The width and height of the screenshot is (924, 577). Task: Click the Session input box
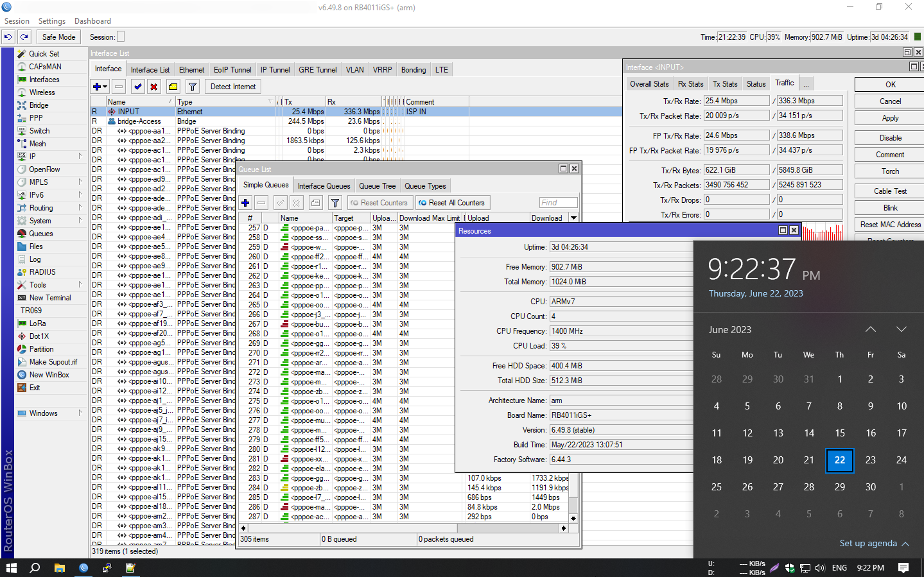point(121,37)
